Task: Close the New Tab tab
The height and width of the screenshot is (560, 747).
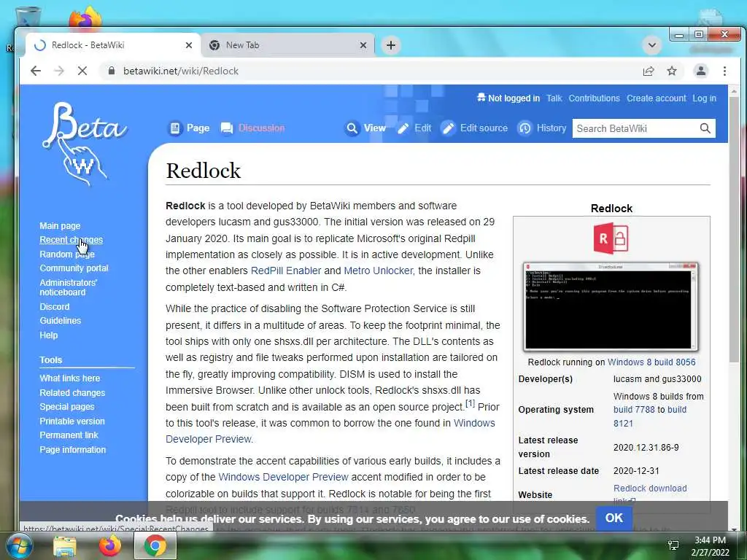Action: pyautogui.click(x=363, y=45)
